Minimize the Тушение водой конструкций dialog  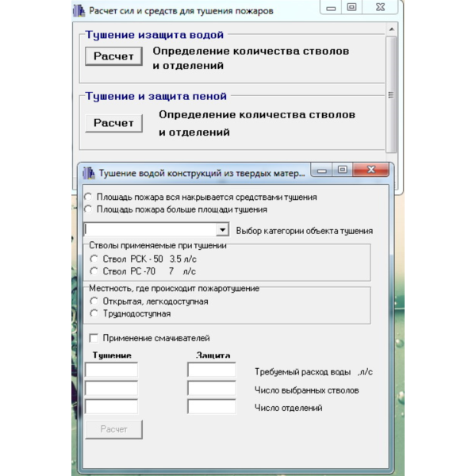pos(322,170)
